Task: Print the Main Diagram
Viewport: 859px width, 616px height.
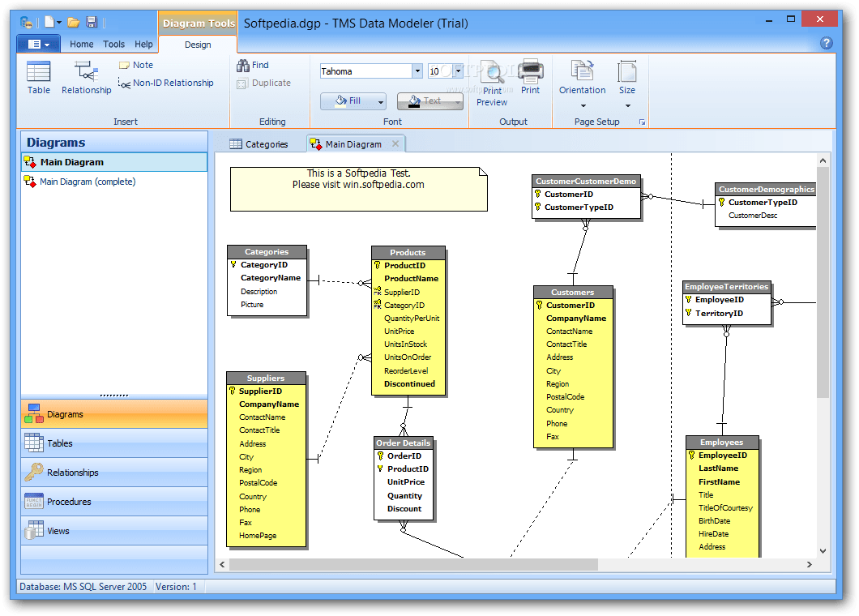Action: tap(531, 77)
